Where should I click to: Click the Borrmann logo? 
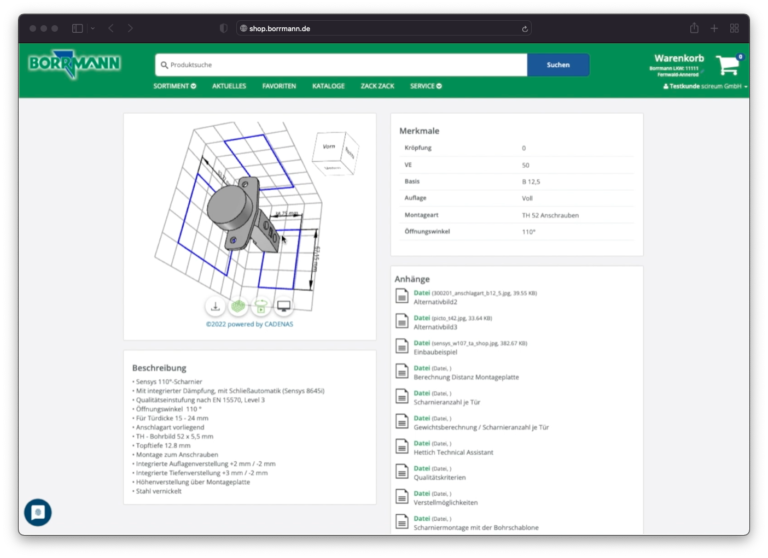pyautogui.click(x=74, y=64)
